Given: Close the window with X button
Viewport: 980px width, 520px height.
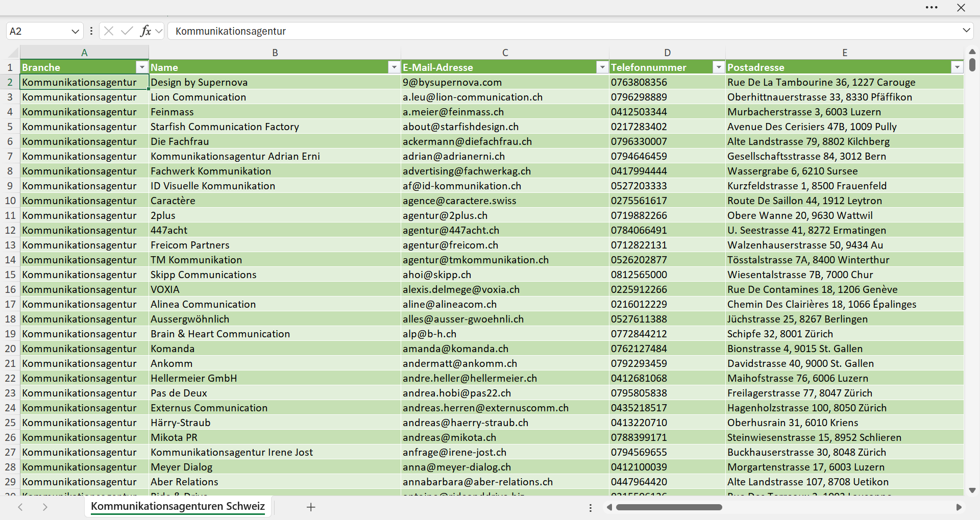Looking at the screenshot, I should 961,8.
